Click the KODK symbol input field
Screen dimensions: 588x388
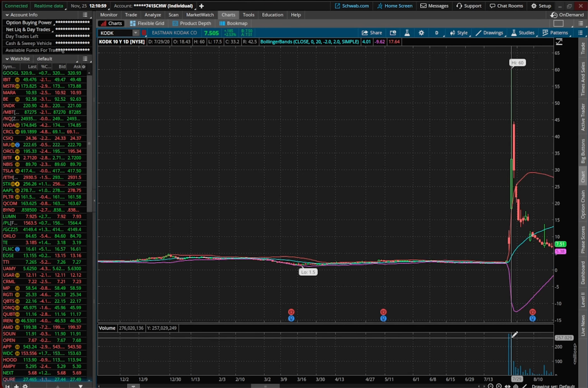pyautogui.click(x=115, y=33)
